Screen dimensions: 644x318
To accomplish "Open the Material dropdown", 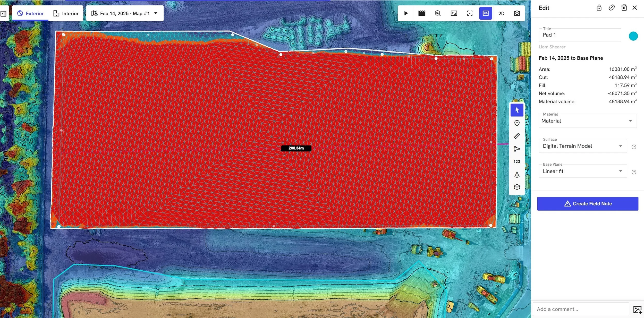I will click(630, 121).
